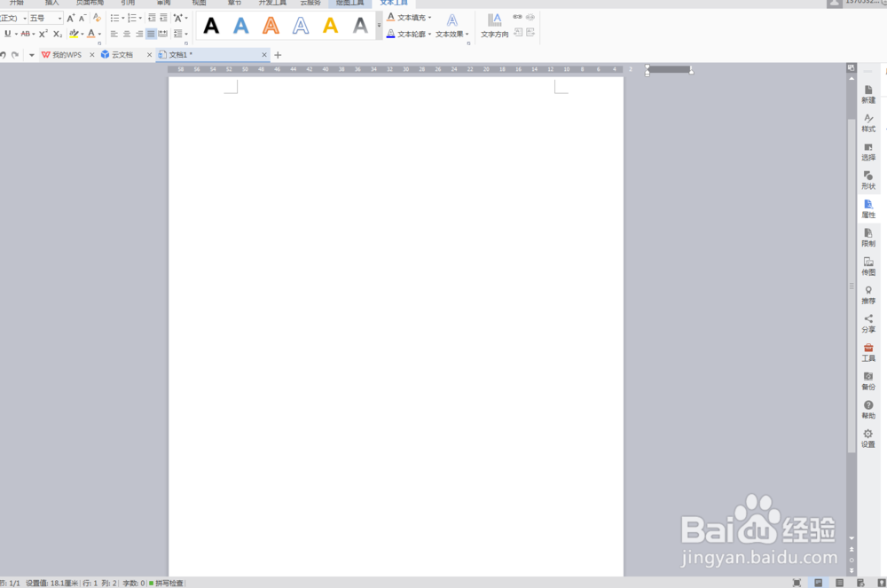887x588 pixels.
Task: Change text direction with 文字方向
Action: click(x=494, y=26)
